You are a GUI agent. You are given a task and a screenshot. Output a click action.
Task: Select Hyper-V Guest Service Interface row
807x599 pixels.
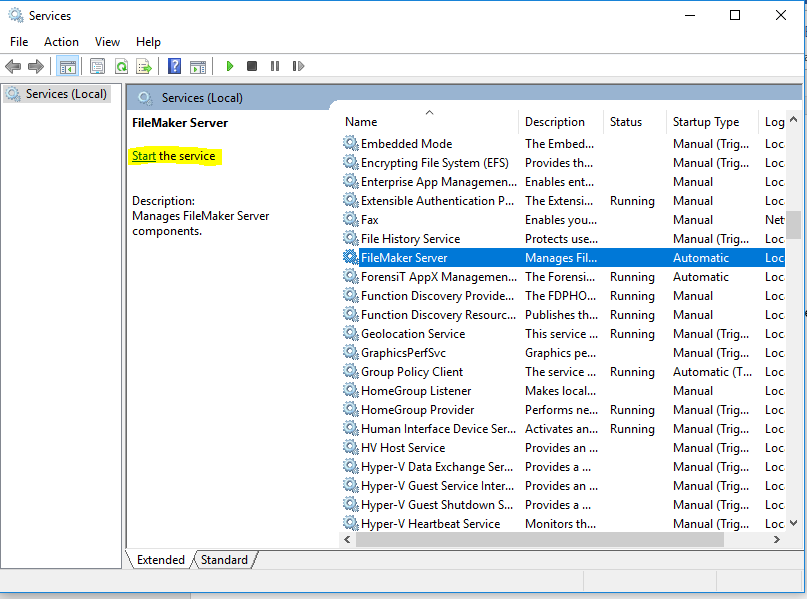point(563,486)
